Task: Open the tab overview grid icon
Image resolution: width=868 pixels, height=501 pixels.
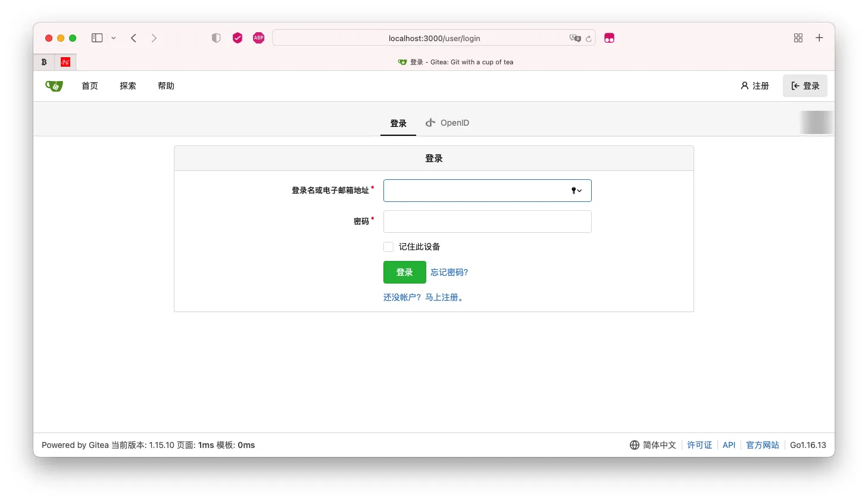Action: coord(798,38)
